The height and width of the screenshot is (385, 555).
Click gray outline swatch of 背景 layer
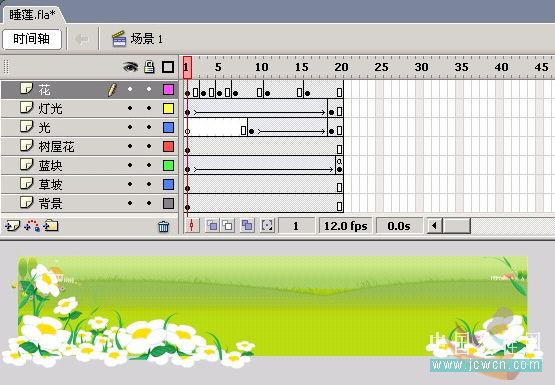tap(168, 203)
